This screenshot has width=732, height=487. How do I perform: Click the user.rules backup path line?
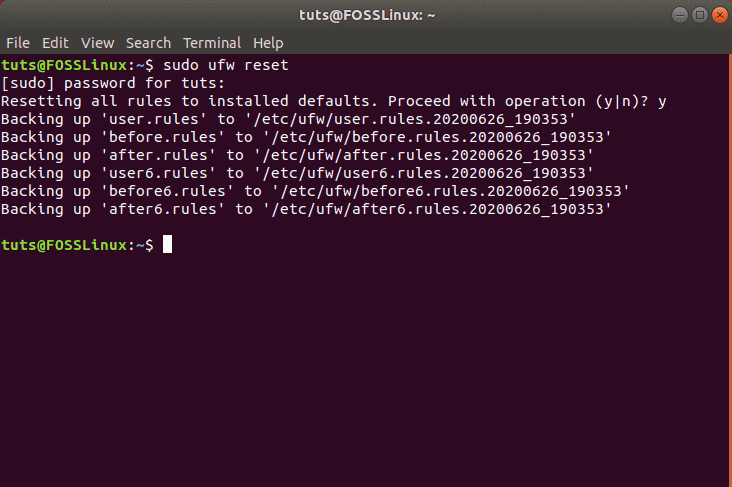290,119
